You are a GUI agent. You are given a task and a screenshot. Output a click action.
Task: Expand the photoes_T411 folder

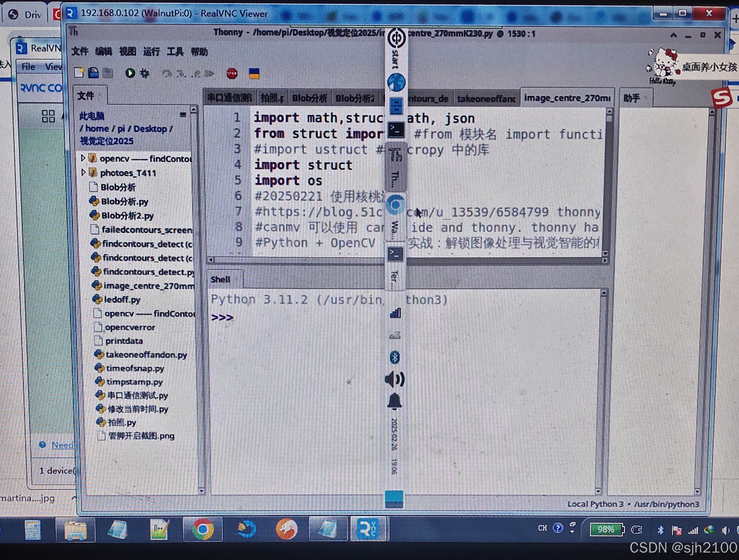click(83, 173)
